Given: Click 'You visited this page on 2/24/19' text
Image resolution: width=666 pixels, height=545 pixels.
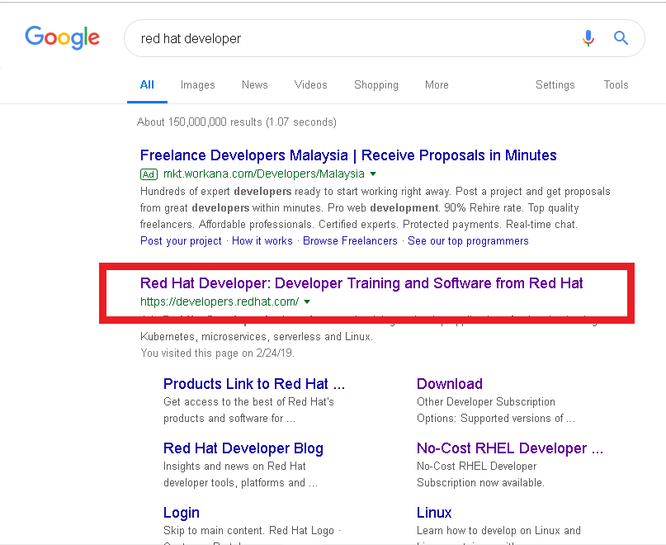Looking at the screenshot, I should click(217, 353).
